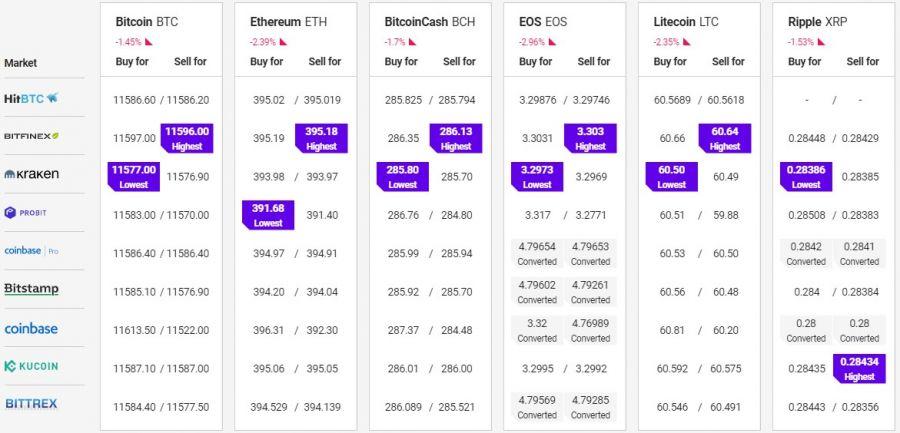Click the 11577.00 Lowest Bitcoin buy badge

click(134, 177)
